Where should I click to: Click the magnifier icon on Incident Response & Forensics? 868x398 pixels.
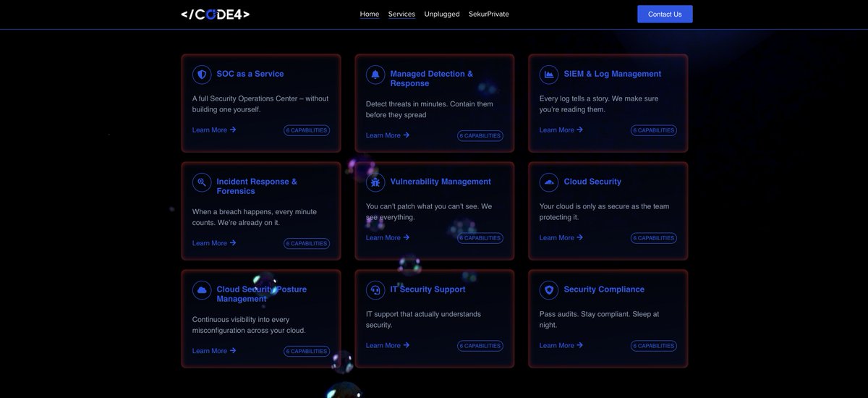point(202,182)
